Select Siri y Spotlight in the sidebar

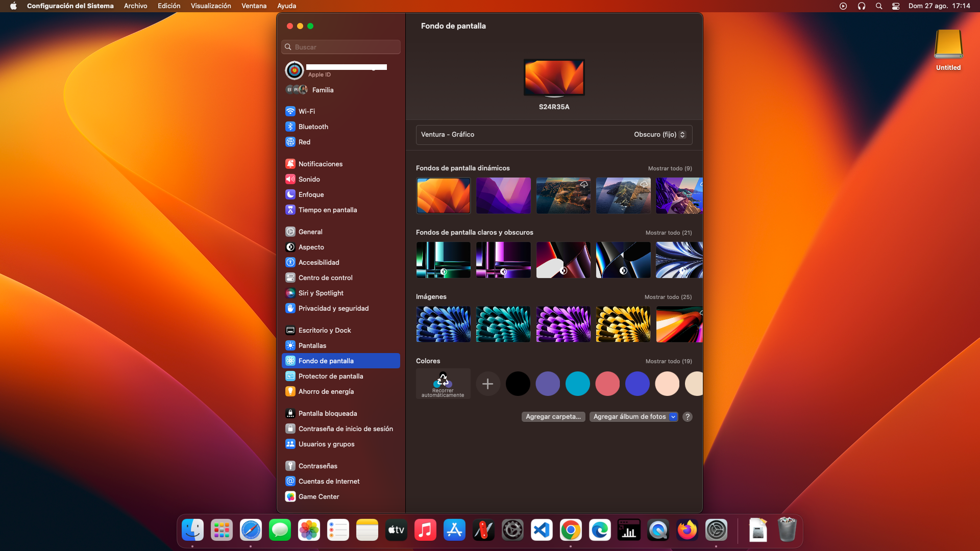coord(321,293)
